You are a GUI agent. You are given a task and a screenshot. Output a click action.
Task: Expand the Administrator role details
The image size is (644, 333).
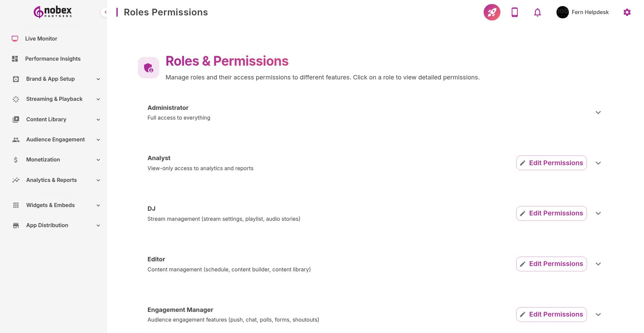click(598, 113)
